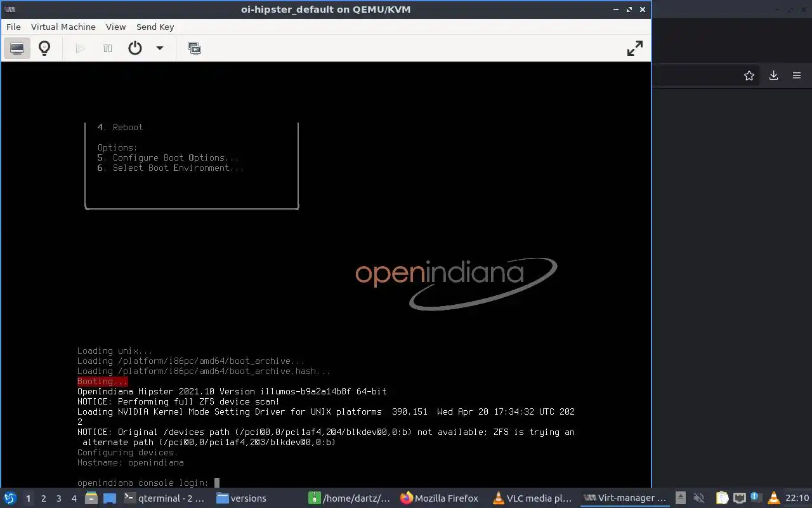812x508 pixels.
Task: Open the Virtual Machine menu
Action: pos(63,27)
